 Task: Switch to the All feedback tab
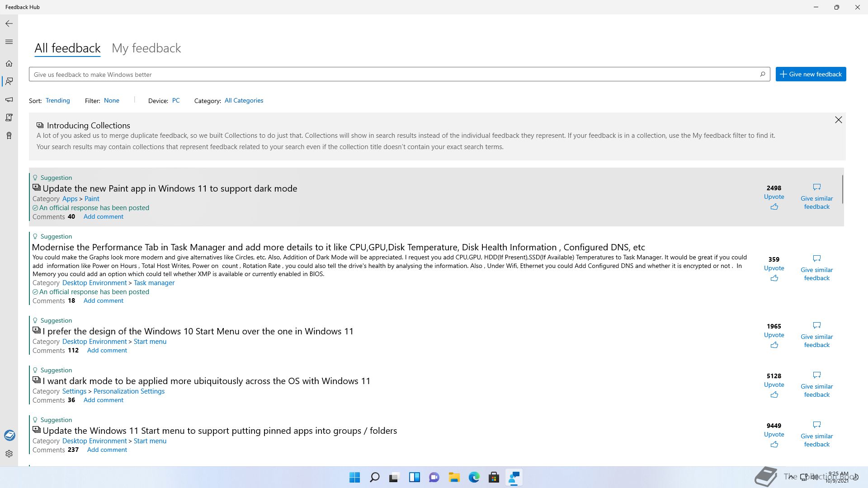pos(67,48)
